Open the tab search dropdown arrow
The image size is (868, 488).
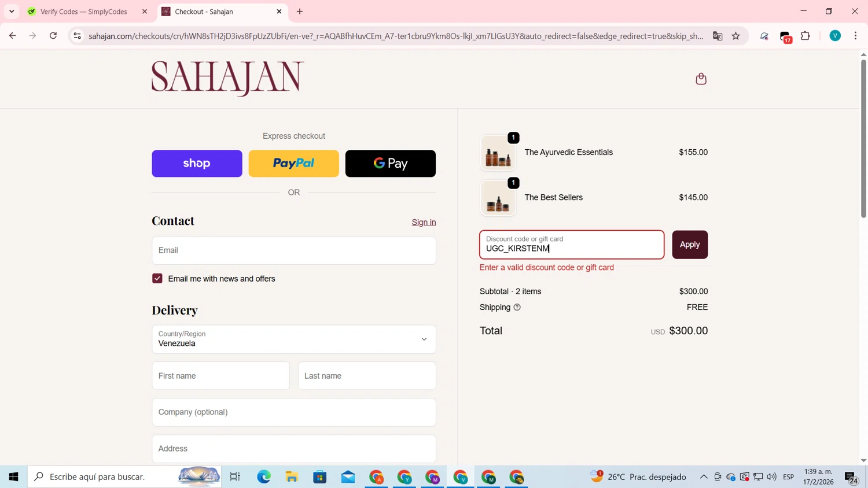pos(12,12)
